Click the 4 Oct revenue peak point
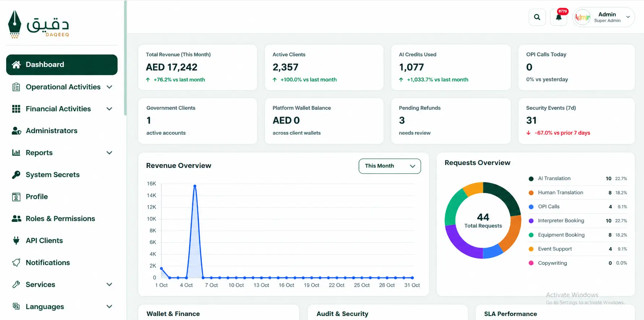This screenshot has height=320, width=644. [195, 186]
